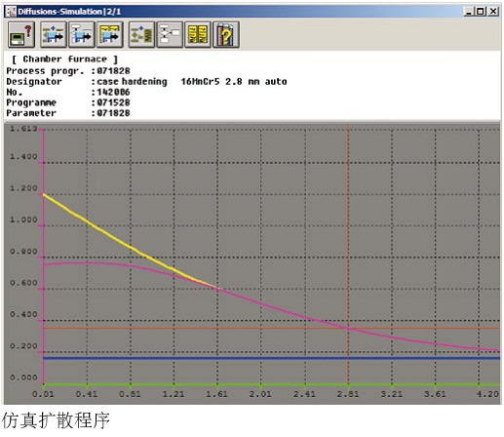Click the 1.61 tick on the depth axis
504x437 pixels.
(x=217, y=394)
